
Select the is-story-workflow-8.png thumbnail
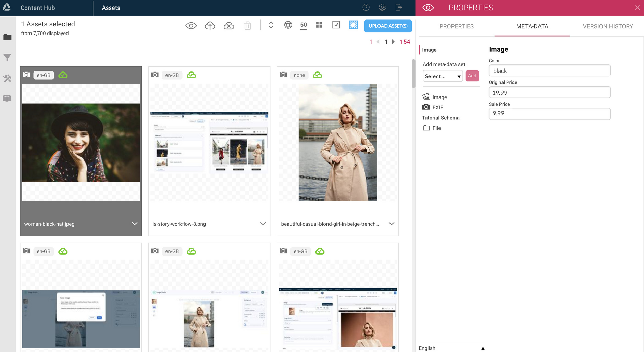(209, 143)
